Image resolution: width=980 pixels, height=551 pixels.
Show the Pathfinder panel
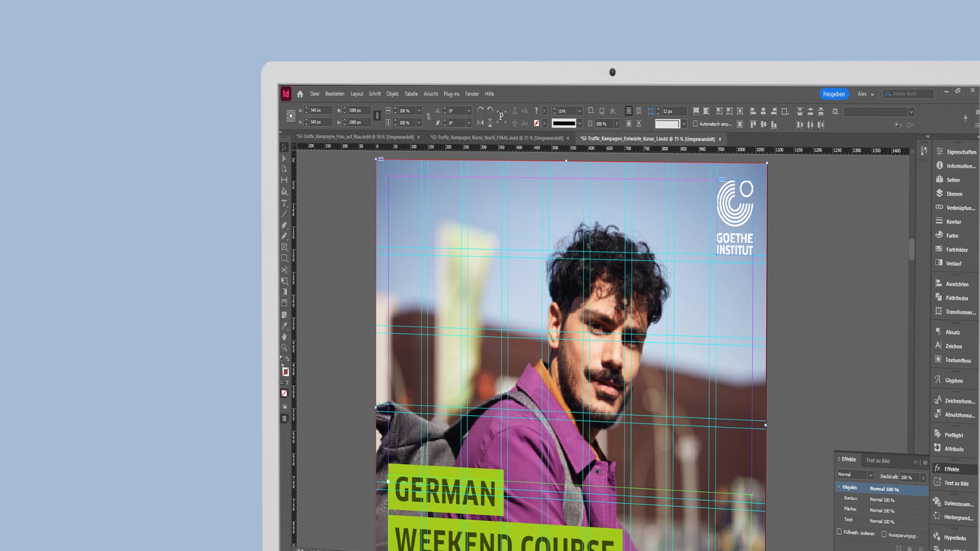pyautogui.click(x=951, y=298)
